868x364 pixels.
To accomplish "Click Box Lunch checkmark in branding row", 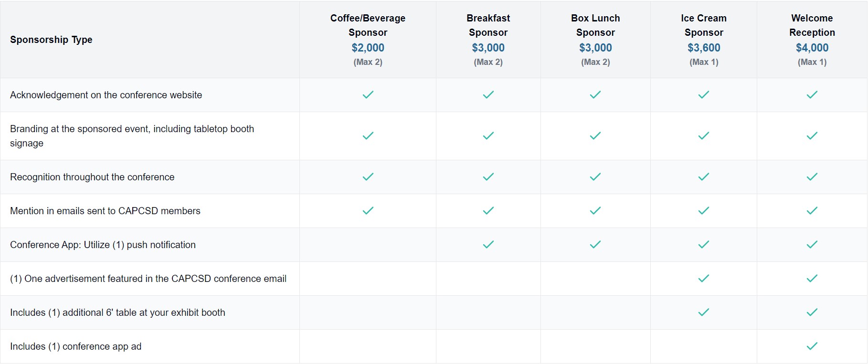I will tap(595, 136).
